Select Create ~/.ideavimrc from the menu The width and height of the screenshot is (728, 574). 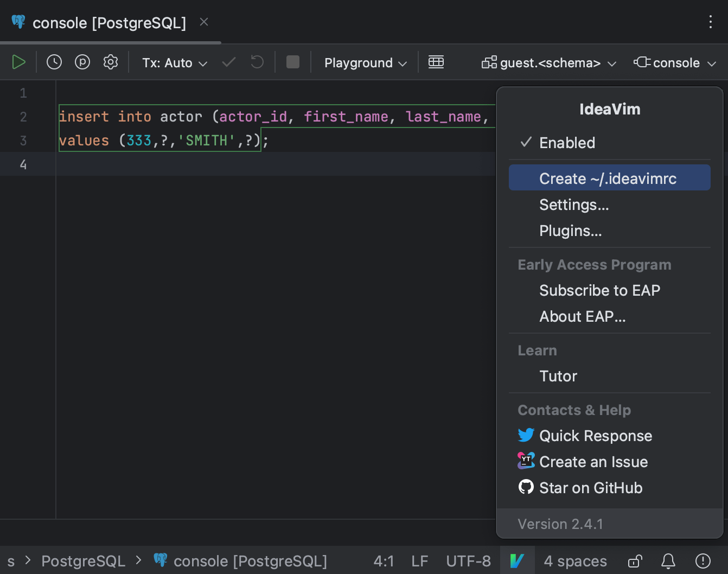tap(609, 177)
